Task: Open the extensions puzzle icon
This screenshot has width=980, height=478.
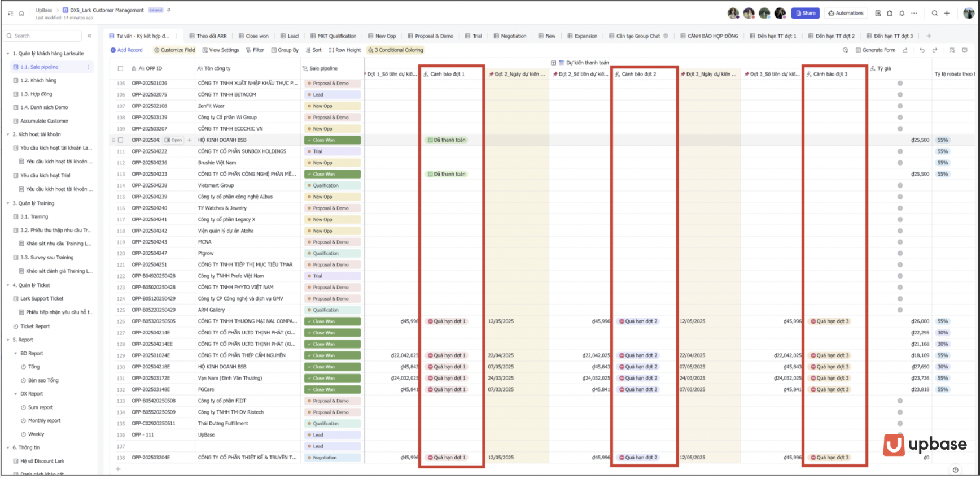Action: [890, 13]
